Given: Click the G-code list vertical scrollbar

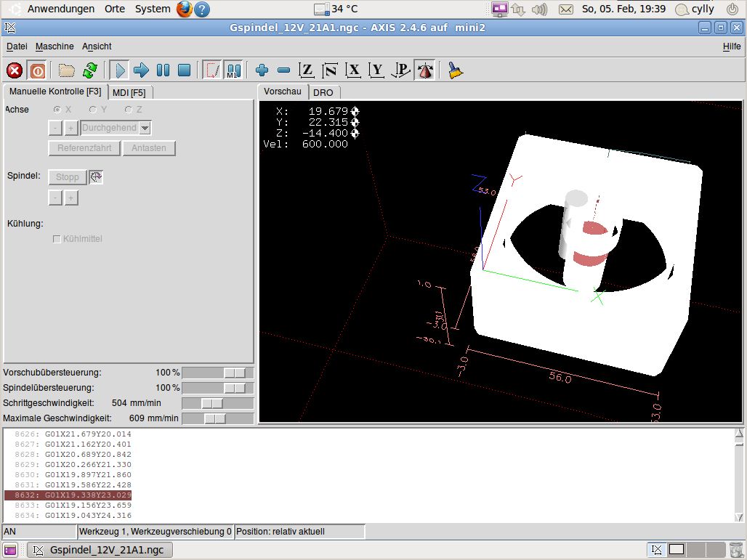Looking at the screenshot, I should [x=739, y=475].
